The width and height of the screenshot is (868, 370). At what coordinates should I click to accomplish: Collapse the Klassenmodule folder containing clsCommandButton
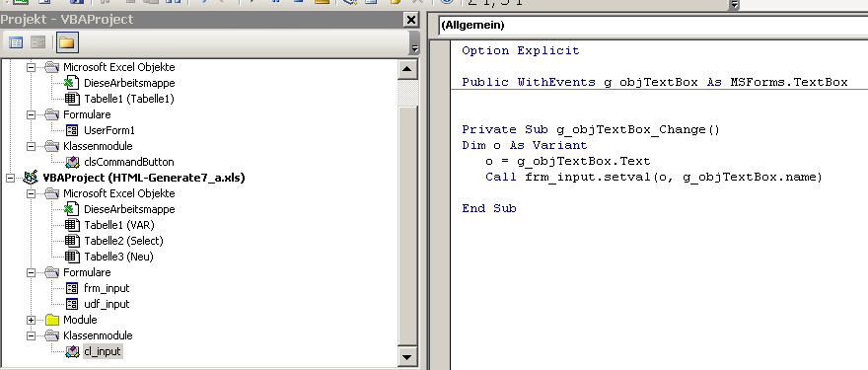coord(31,146)
